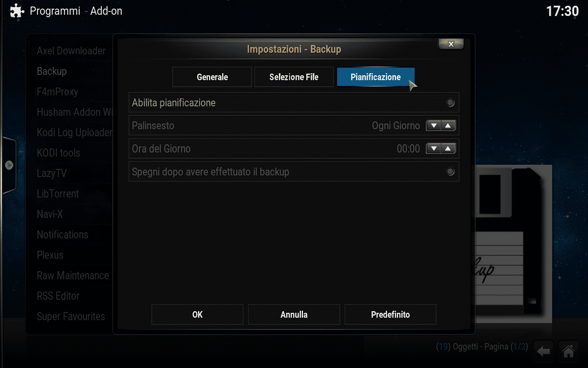Open Kodi Log Uploader add-on
588x368 pixels.
75,132
